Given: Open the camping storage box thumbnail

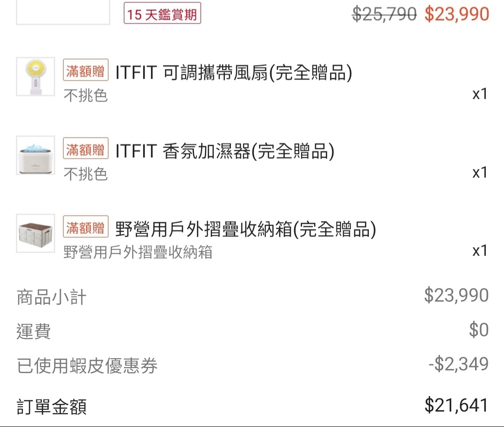Looking at the screenshot, I should point(36,233).
